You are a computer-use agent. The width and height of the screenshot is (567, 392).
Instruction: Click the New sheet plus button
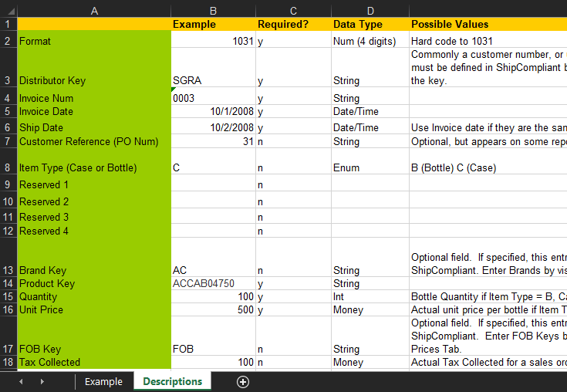point(243,382)
